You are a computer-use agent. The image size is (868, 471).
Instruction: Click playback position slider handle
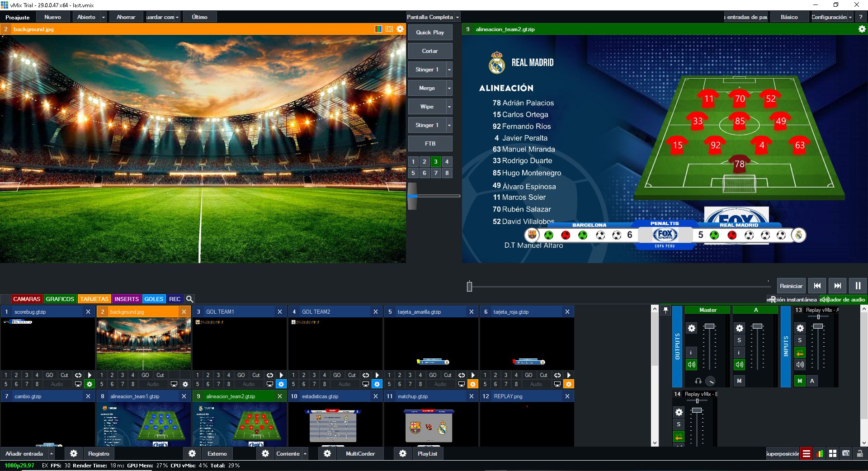tap(469, 287)
